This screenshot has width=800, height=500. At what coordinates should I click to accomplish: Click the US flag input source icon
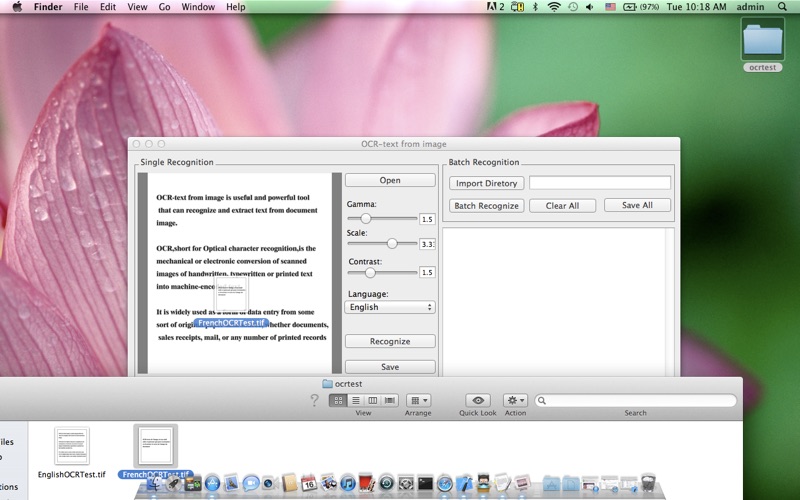pos(610,7)
